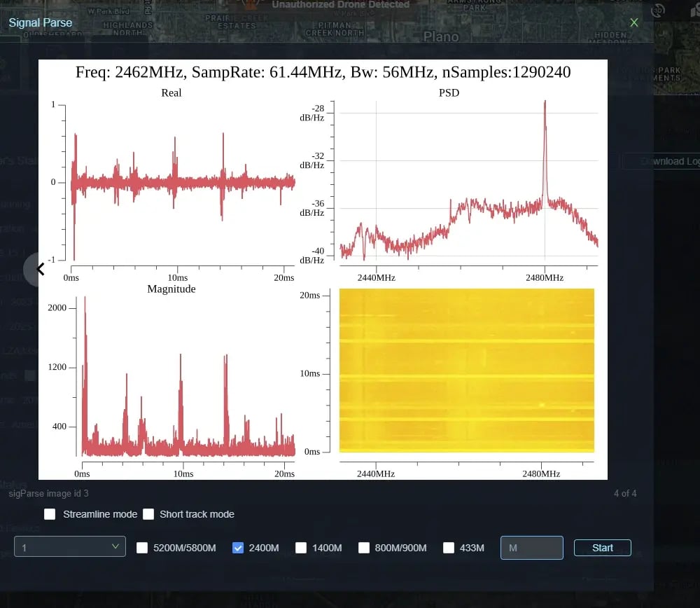This screenshot has height=608, width=700.
Task: Click the 'Unauthorized Drone Detected' banner
Action: click(341, 4)
